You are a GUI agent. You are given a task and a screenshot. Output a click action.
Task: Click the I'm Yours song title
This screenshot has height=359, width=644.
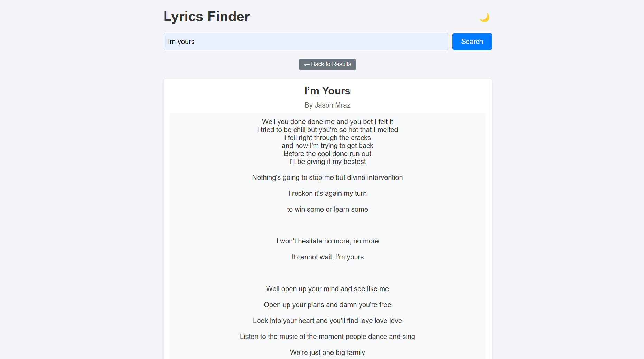[x=327, y=91]
